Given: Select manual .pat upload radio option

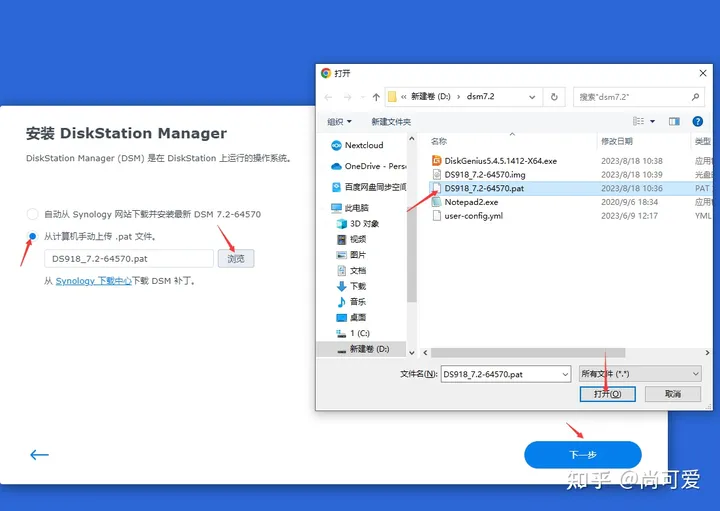Looking at the screenshot, I should (32, 236).
